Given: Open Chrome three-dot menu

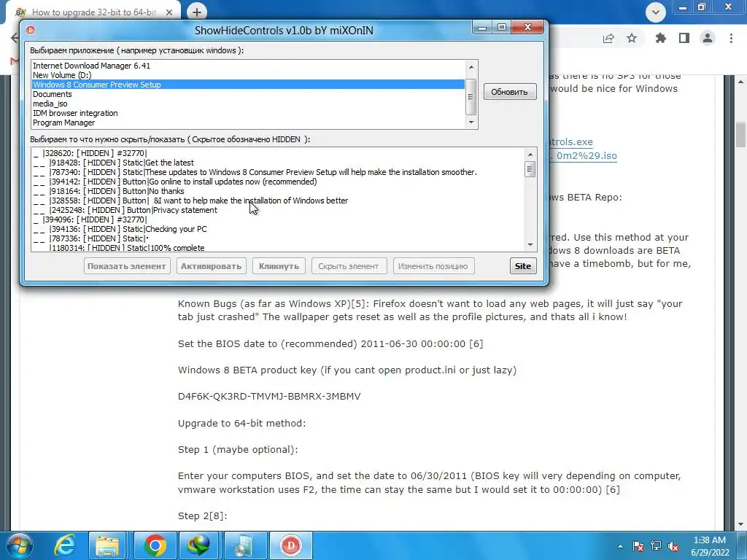Looking at the screenshot, I should (x=731, y=38).
